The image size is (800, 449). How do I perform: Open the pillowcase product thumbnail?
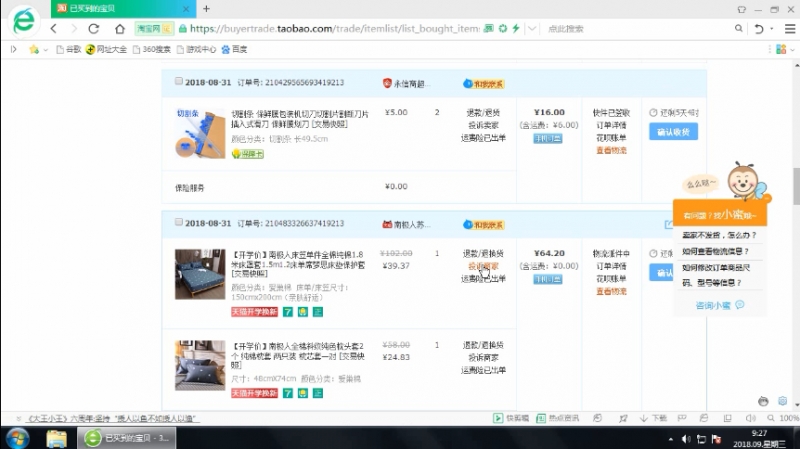[200, 365]
